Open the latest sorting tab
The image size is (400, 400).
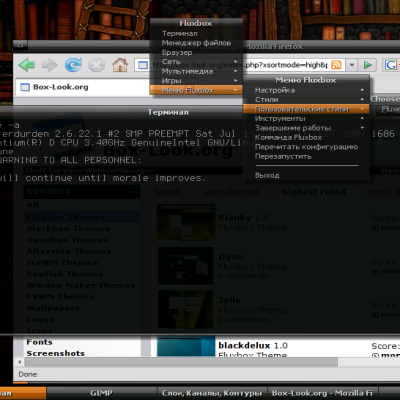tap(167, 192)
